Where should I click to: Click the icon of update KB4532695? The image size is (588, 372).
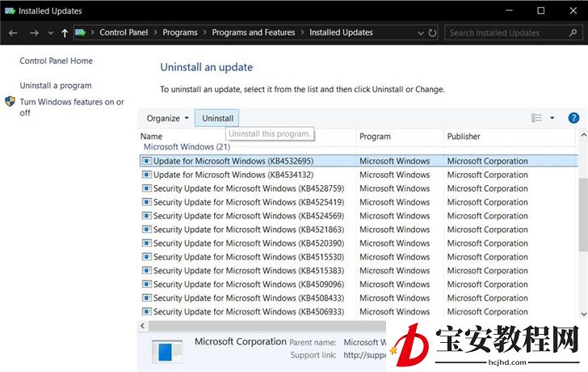pos(147,161)
